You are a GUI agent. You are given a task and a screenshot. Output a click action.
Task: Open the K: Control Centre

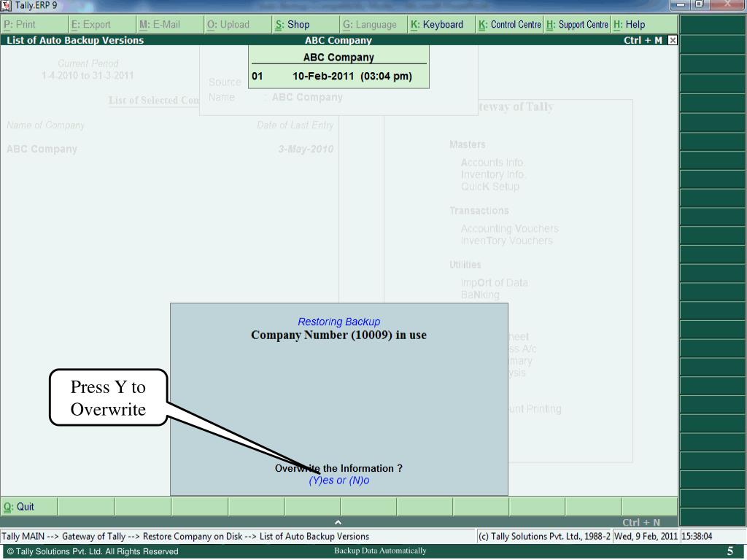[x=510, y=25]
